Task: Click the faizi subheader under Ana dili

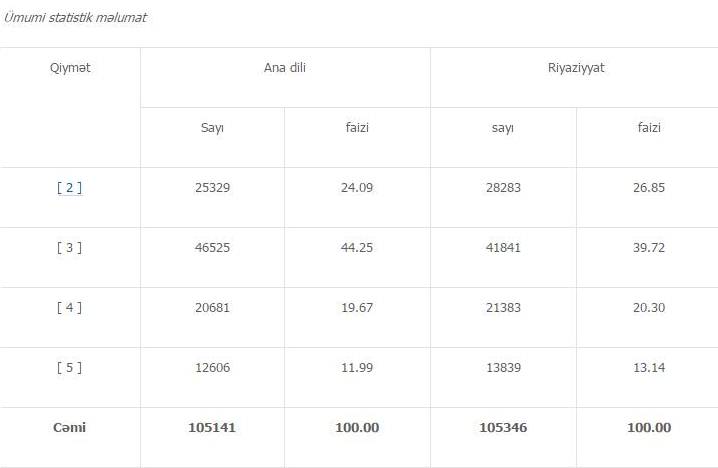Action: 357,127
